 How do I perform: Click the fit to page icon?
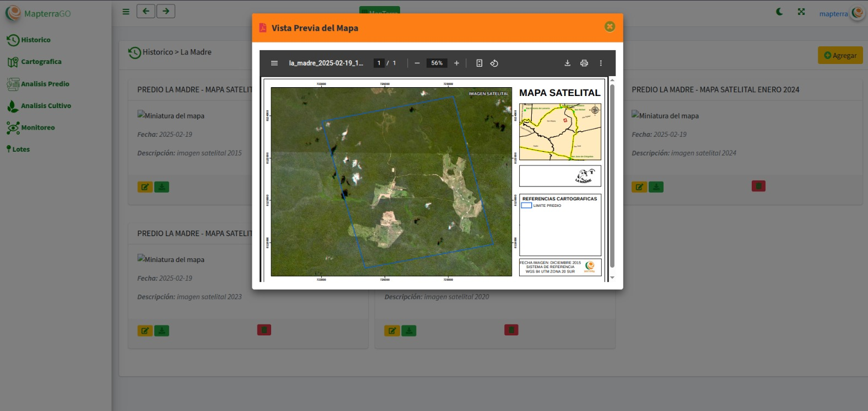479,63
